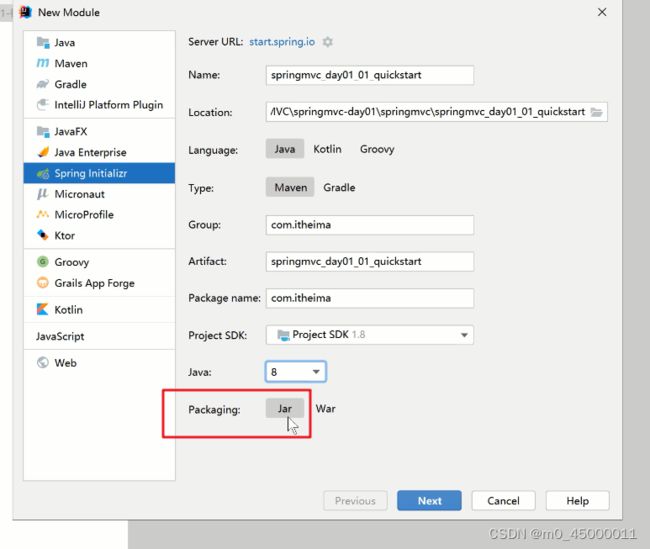Click the Previous button

[355, 500]
